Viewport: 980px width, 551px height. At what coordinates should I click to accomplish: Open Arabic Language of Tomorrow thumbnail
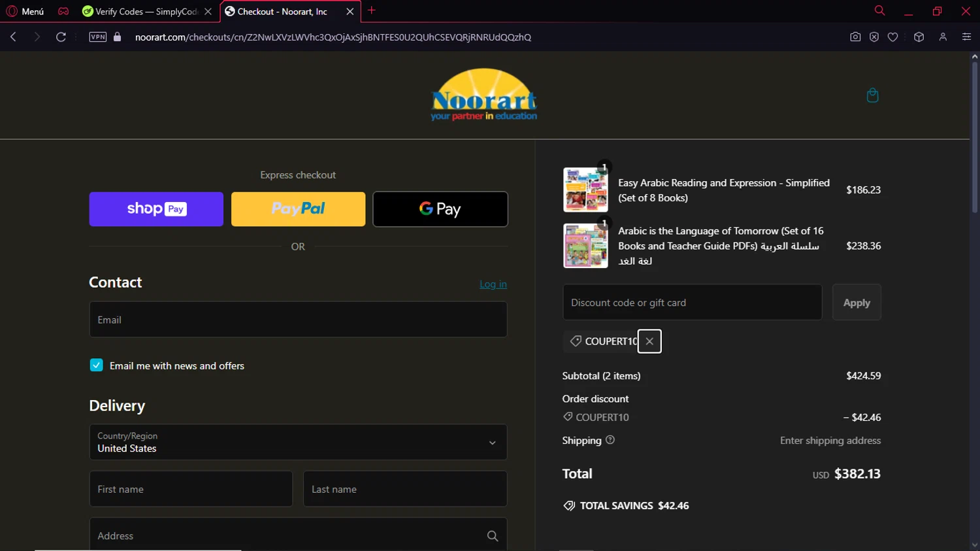pyautogui.click(x=585, y=246)
